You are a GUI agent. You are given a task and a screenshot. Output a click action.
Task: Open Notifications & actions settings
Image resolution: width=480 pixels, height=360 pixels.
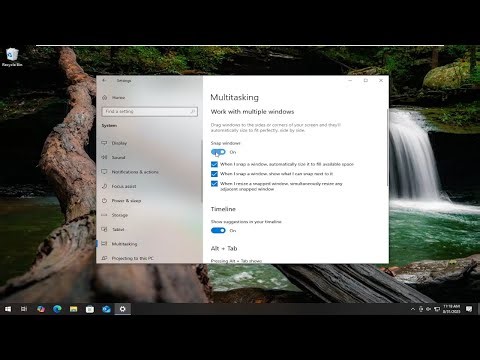[x=135, y=172]
